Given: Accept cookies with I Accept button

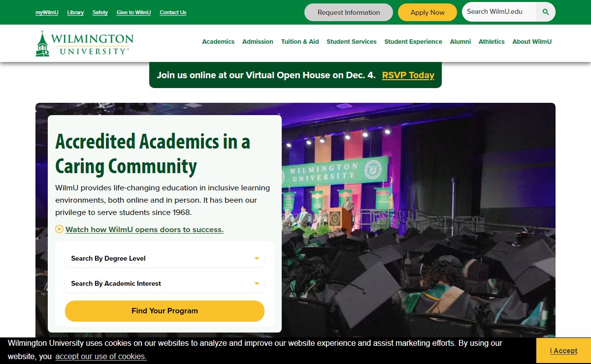Looking at the screenshot, I should tap(563, 351).
